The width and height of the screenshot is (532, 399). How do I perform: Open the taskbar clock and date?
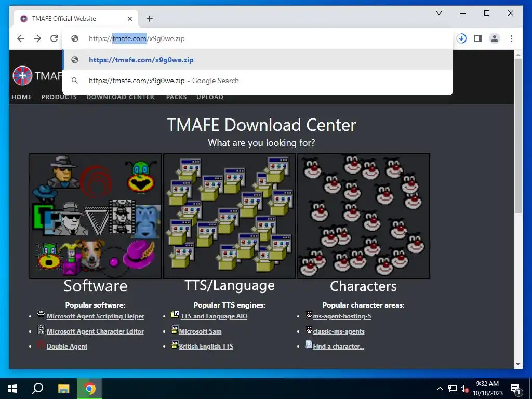coord(487,389)
